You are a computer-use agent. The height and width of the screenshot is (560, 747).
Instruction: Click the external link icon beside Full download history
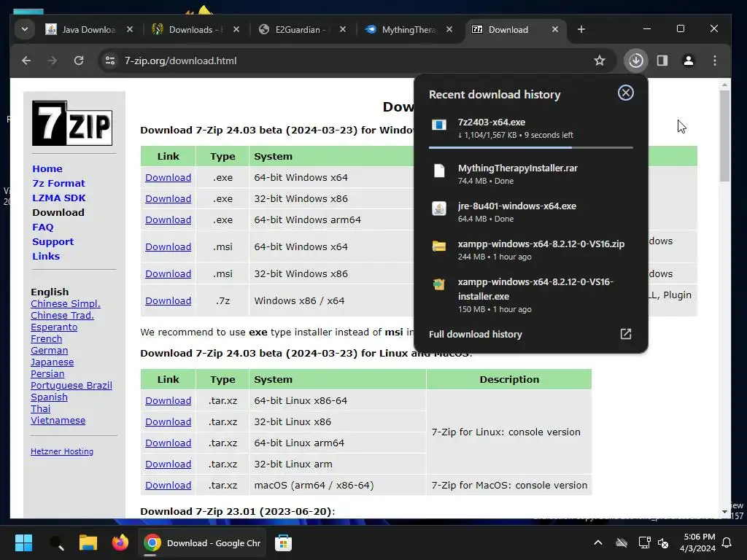pyautogui.click(x=625, y=334)
